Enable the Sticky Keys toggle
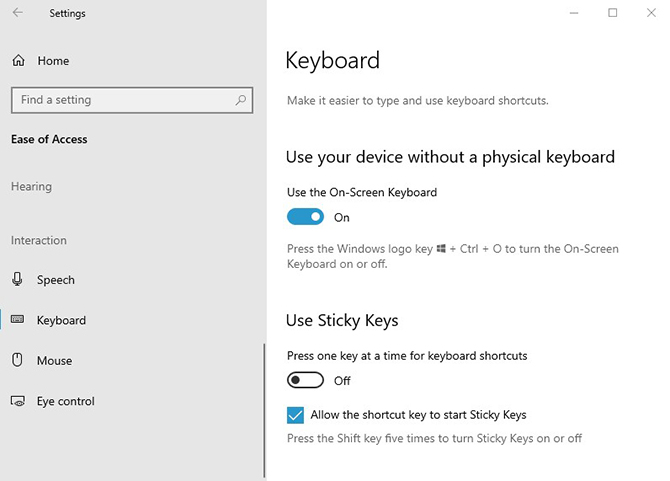Image resolution: width=670 pixels, height=481 pixels. click(305, 380)
